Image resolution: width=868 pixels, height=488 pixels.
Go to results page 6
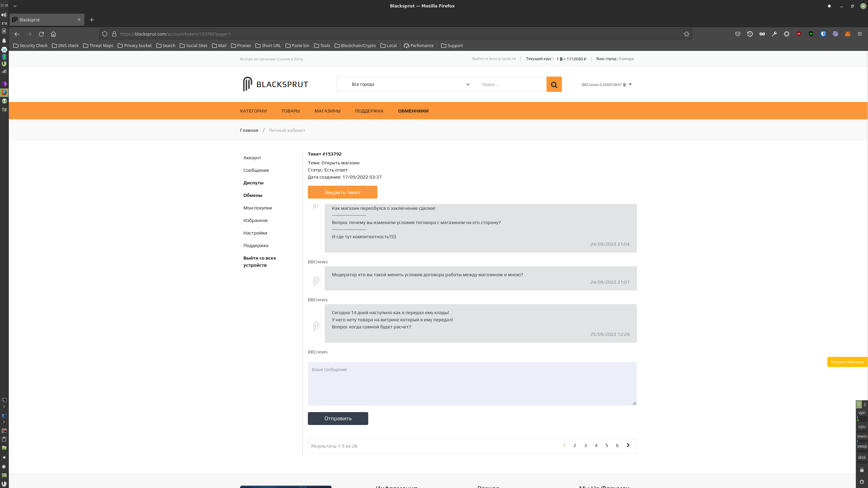tap(617, 446)
